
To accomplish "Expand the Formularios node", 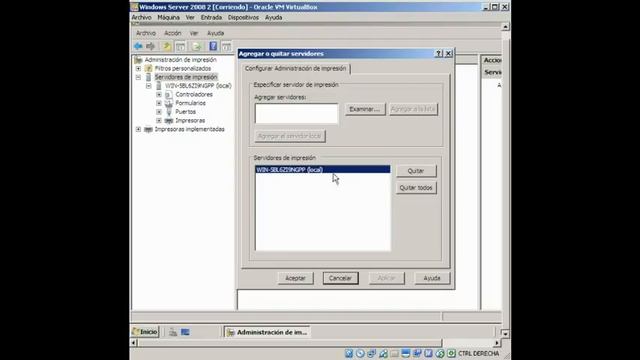I will (159, 103).
